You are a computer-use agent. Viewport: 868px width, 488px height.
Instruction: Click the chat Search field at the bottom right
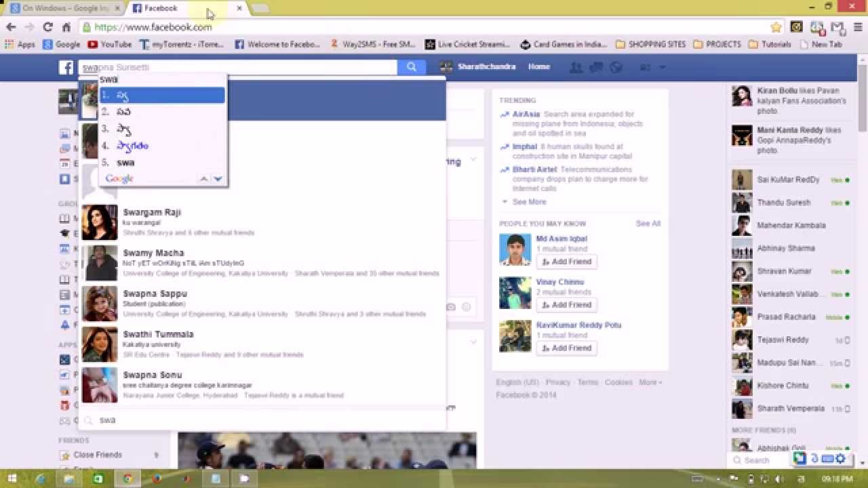pyautogui.click(x=759, y=460)
